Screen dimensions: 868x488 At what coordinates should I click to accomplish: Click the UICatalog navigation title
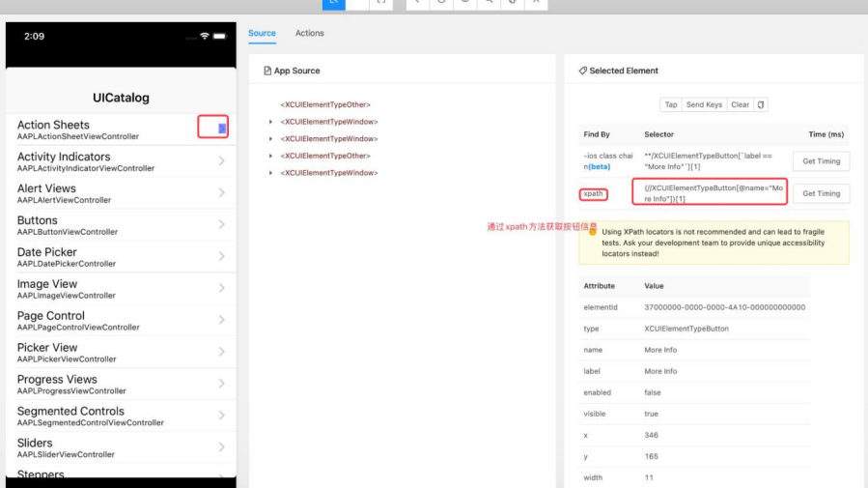pos(121,98)
